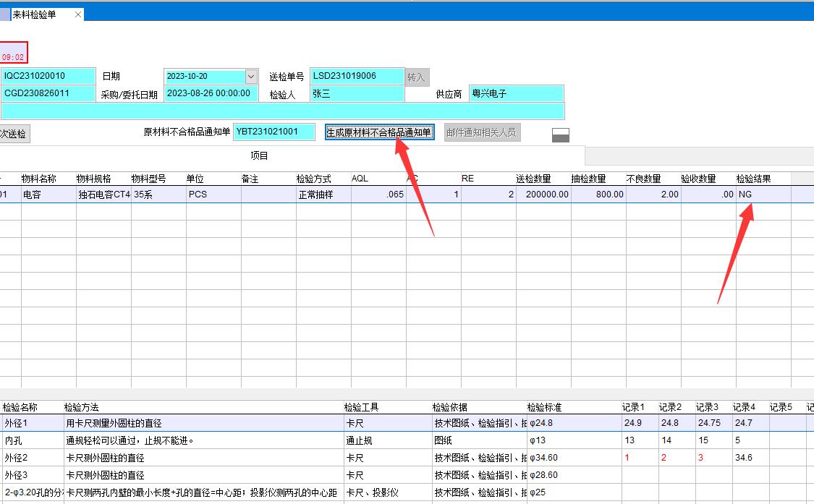The image size is (814, 504).
Task: Click the 记录1 value 24.9 cell
Action: point(637,423)
